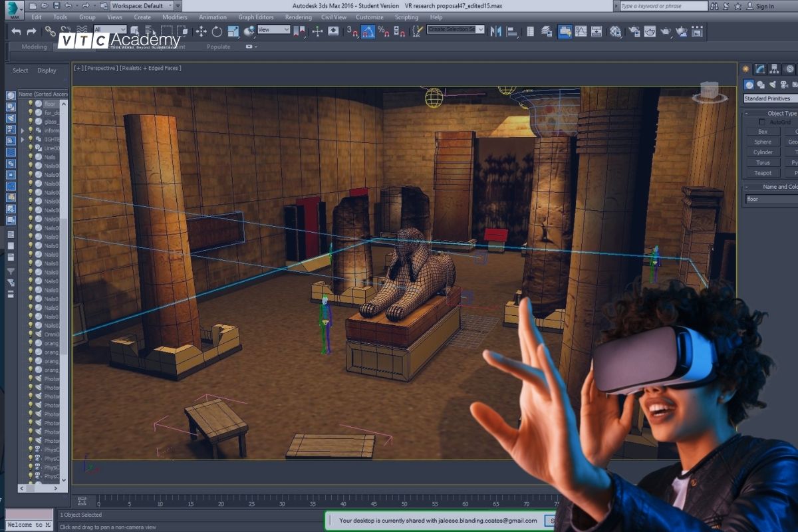The image size is (798, 532).
Task: Open the Animation menu
Action: [x=212, y=17]
